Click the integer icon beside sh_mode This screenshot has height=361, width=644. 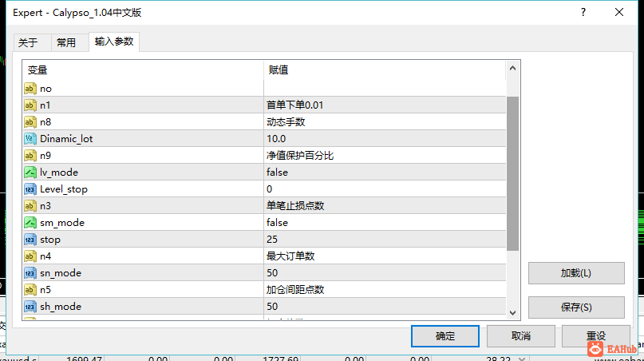click(30, 307)
